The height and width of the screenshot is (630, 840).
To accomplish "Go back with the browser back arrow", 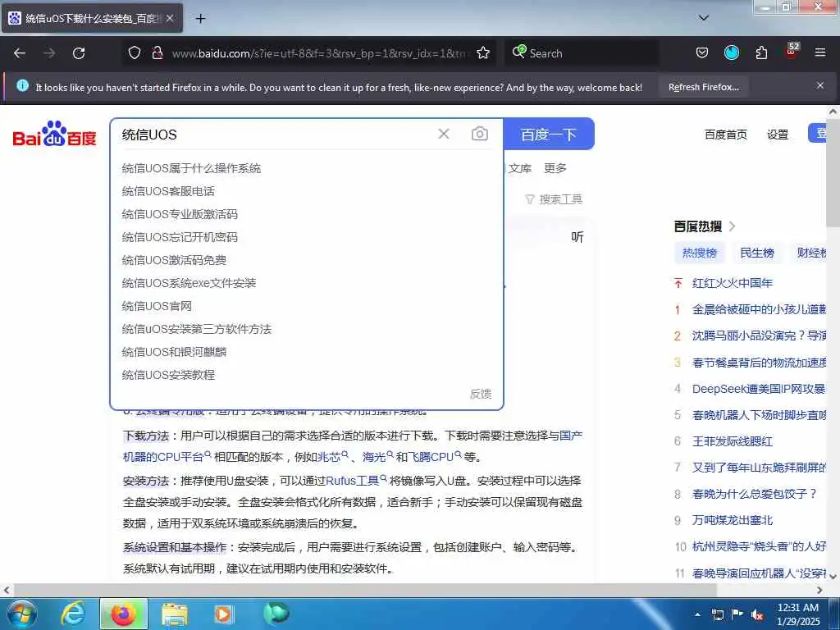I will tap(20, 53).
